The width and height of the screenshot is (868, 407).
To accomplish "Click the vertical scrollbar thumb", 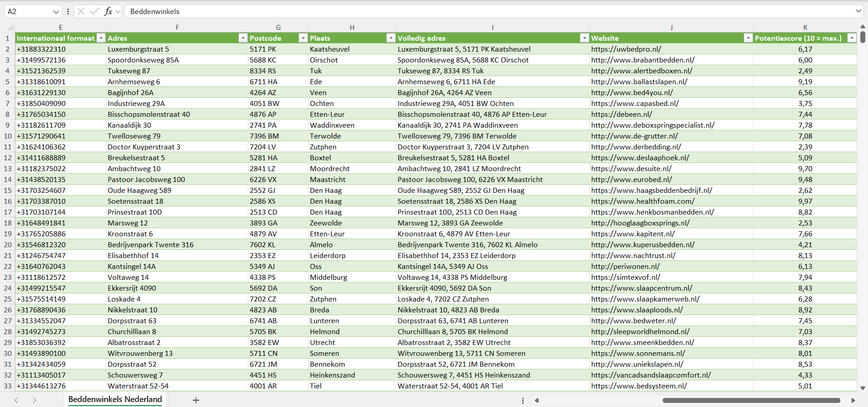I will tap(863, 37).
